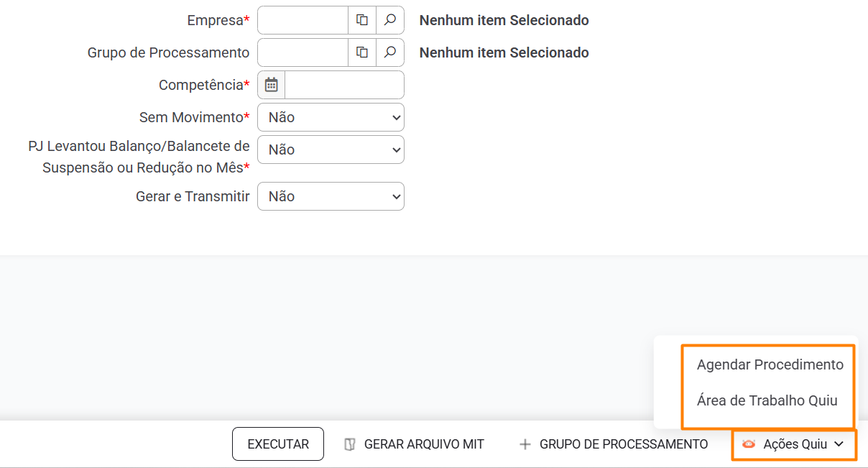
Task: Open the Sem Movimento dropdown
Action: (x=331, y=117)
